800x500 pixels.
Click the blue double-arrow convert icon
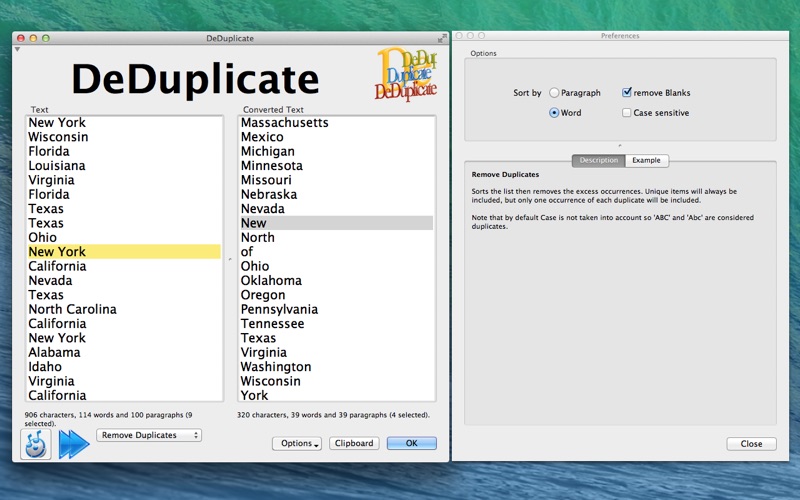[74, 444]
